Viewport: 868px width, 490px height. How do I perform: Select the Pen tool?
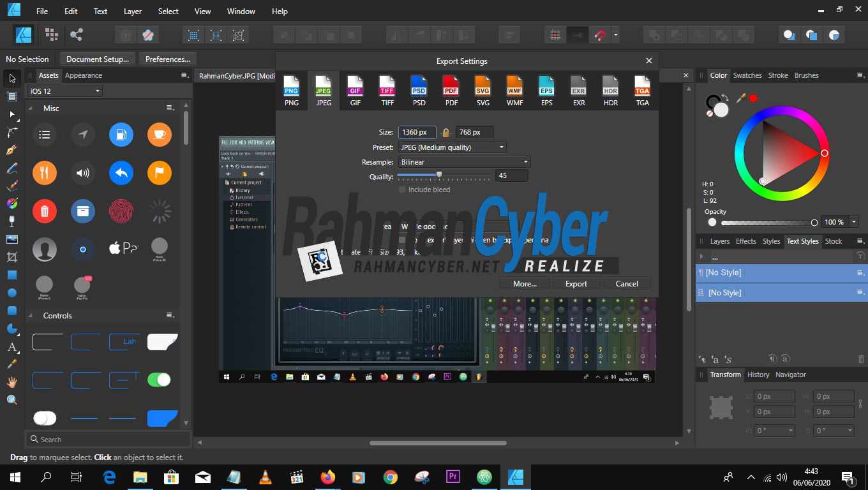coord(12,150)
